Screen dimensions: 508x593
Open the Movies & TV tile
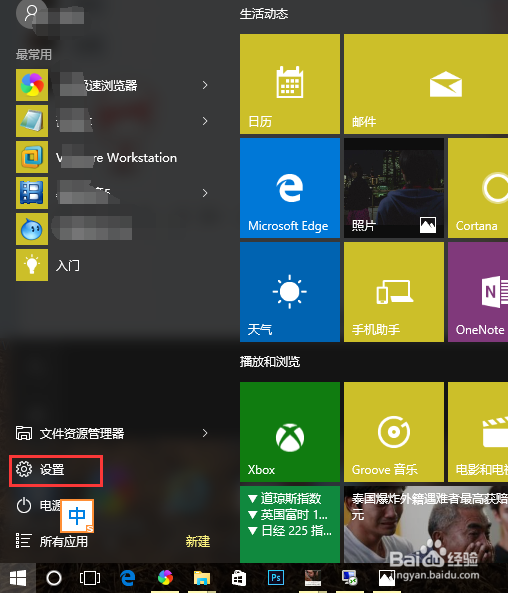click(478, 432)
